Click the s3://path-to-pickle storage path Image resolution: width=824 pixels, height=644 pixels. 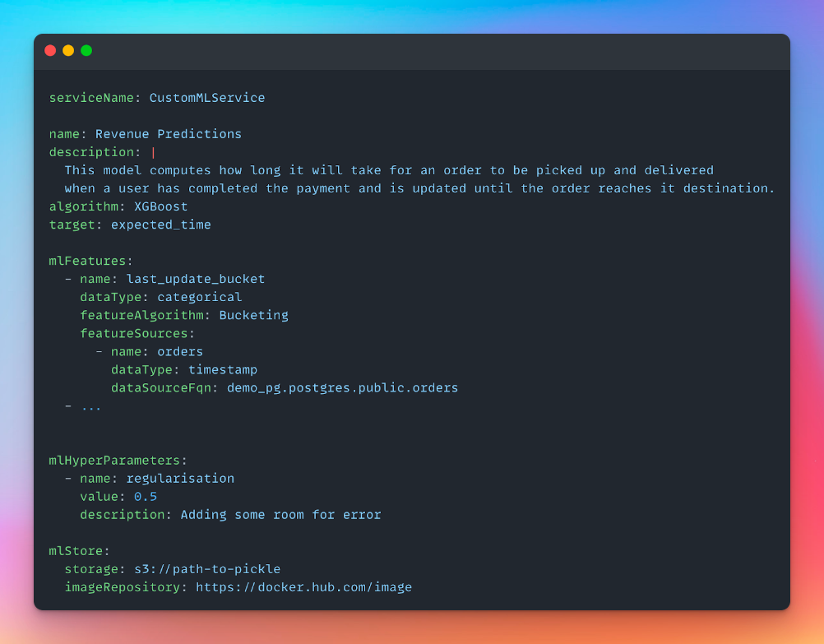207,569
